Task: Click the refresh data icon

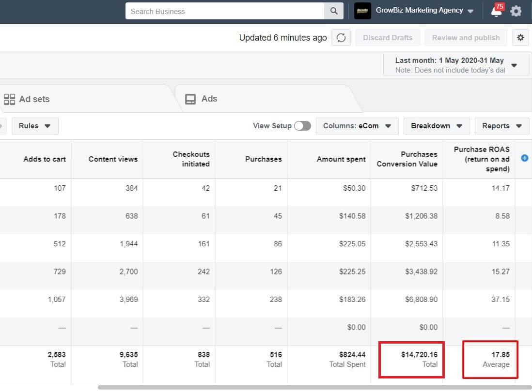Action: point(341,38)
